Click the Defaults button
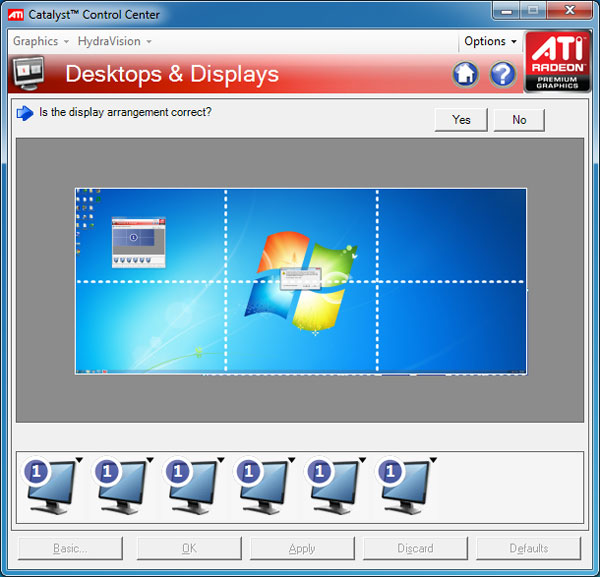 click(528, 548)
